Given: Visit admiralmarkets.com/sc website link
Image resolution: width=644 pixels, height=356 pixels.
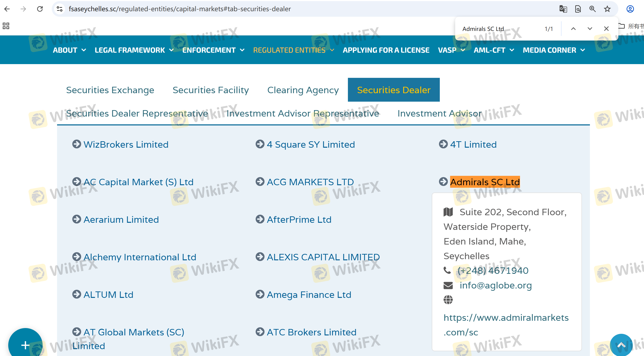Looking at the screenshot, I should click(x=506, y=325).
